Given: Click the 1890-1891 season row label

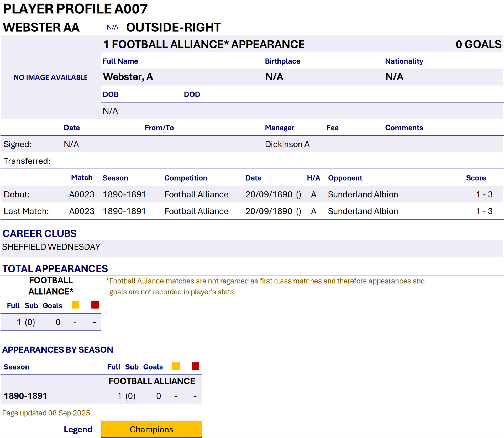Looking at the screenshot, I should pyautogui.click(x=25, y=396).
